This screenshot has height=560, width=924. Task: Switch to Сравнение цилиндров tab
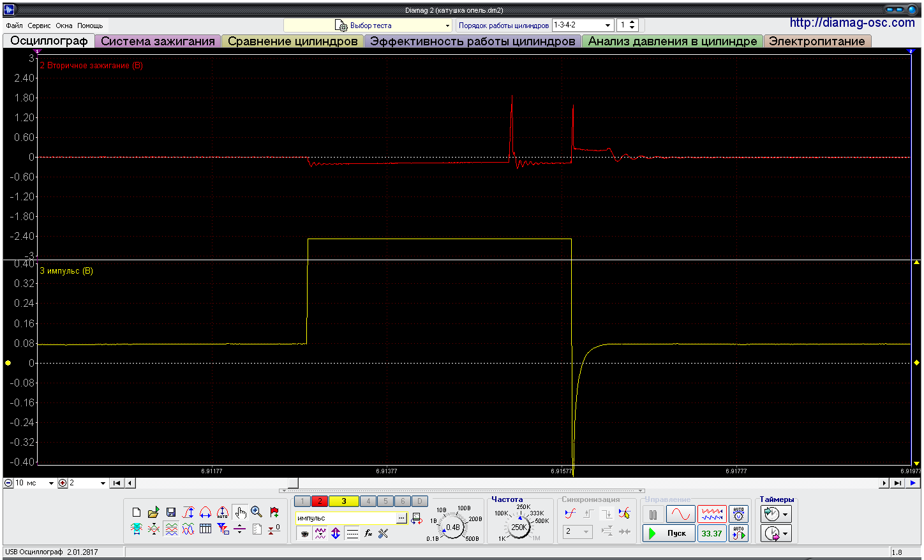292,41
